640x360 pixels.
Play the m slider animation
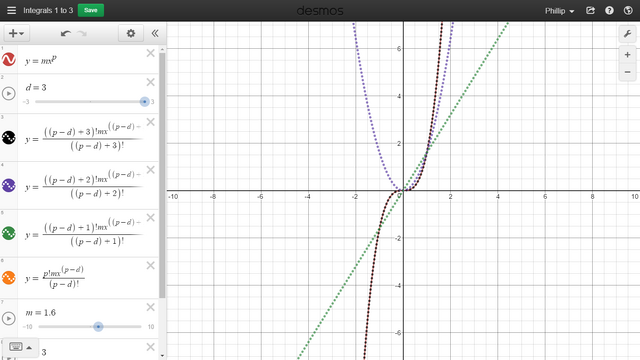click(x=9, y=318)
